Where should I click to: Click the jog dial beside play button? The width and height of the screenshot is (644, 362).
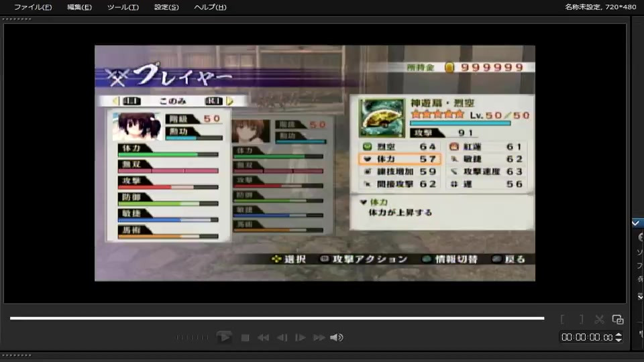(x=193, y=337)
